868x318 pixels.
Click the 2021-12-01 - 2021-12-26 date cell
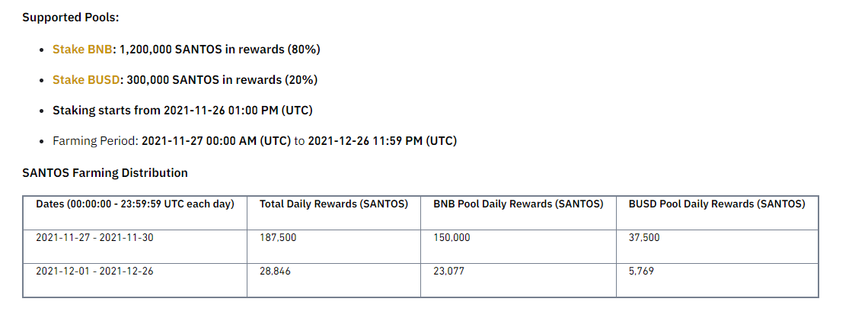pos(94,271)
